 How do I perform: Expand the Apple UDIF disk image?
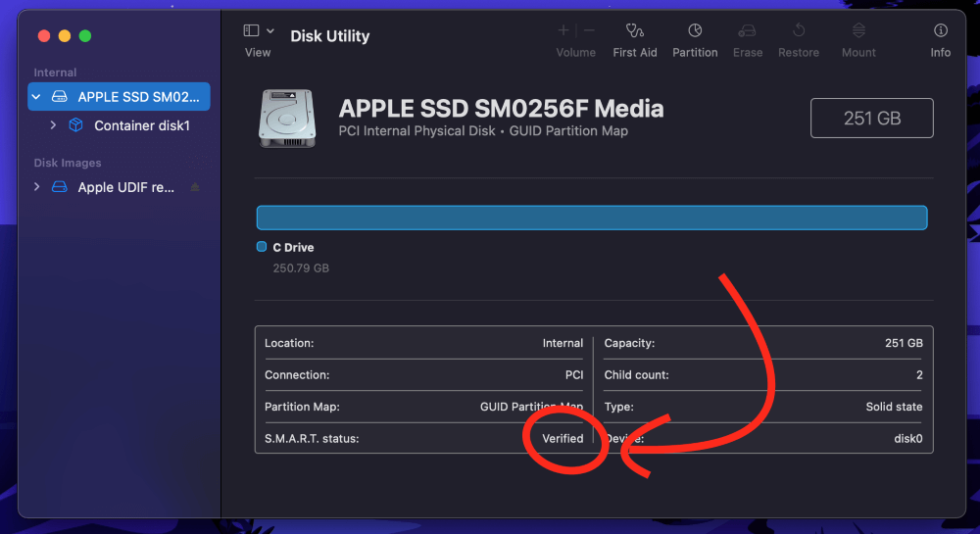(x=37, y=187)
